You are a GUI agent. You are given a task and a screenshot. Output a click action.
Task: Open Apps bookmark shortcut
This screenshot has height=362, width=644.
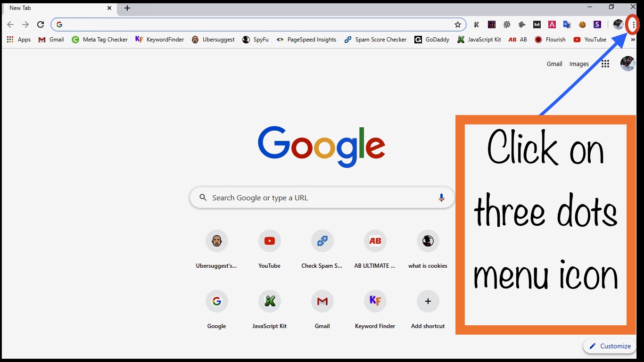pos(19,40)
